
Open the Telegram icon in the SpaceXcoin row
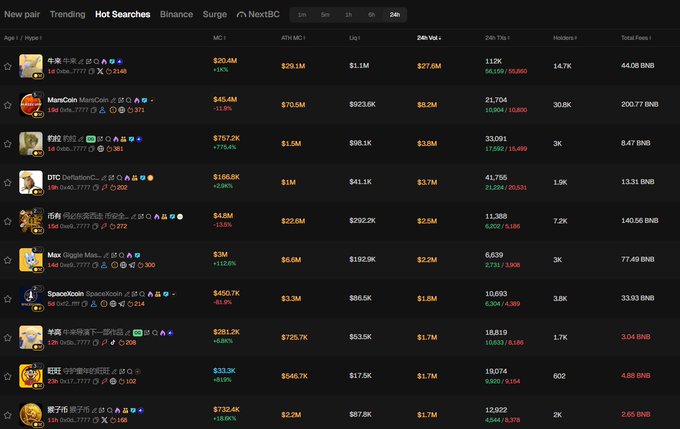122,304
